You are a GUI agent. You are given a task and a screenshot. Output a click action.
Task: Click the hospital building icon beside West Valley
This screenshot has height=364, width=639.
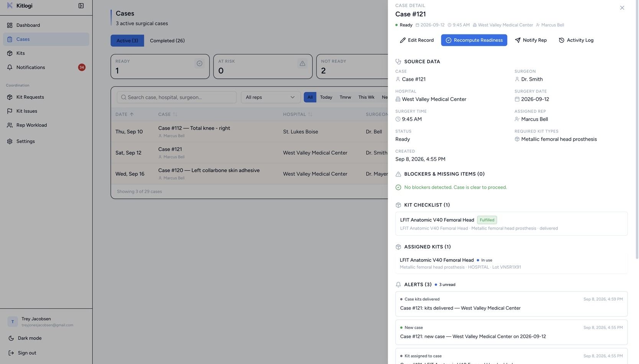click(x=398, y=99)
